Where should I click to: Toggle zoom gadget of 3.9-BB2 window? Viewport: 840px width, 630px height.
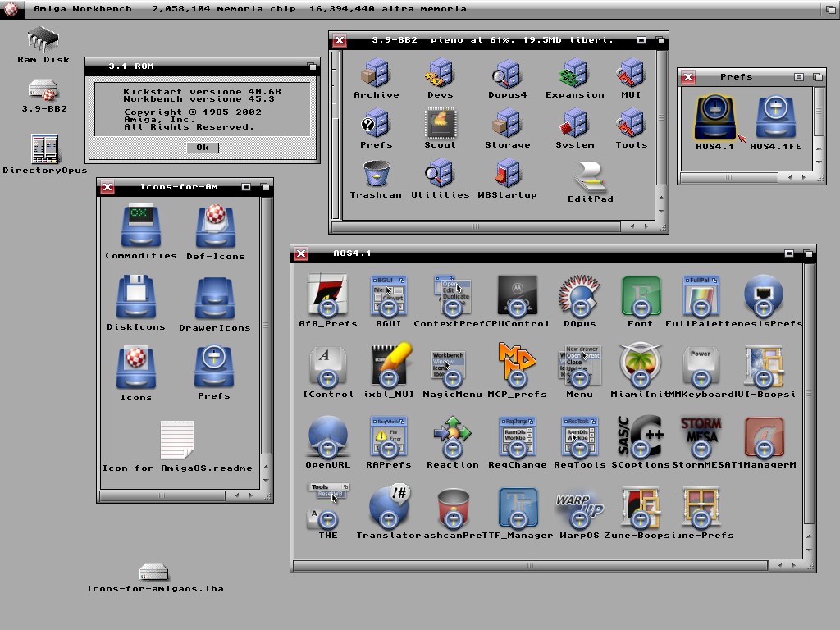tap(641, 40)
